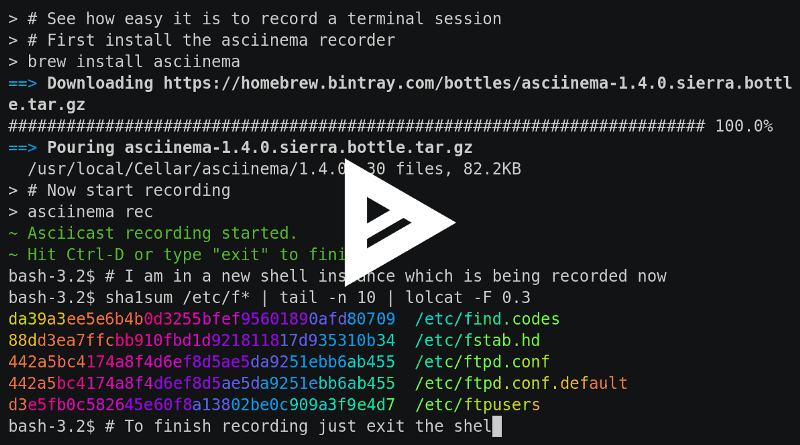800x445 pixels.
Task: Click the /etc/ftpusers file path
Action: tap(478, 405)
